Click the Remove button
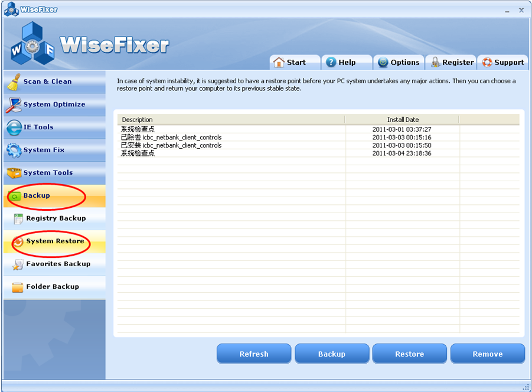The height and width of the screenshot is (392, 532). 488,354
